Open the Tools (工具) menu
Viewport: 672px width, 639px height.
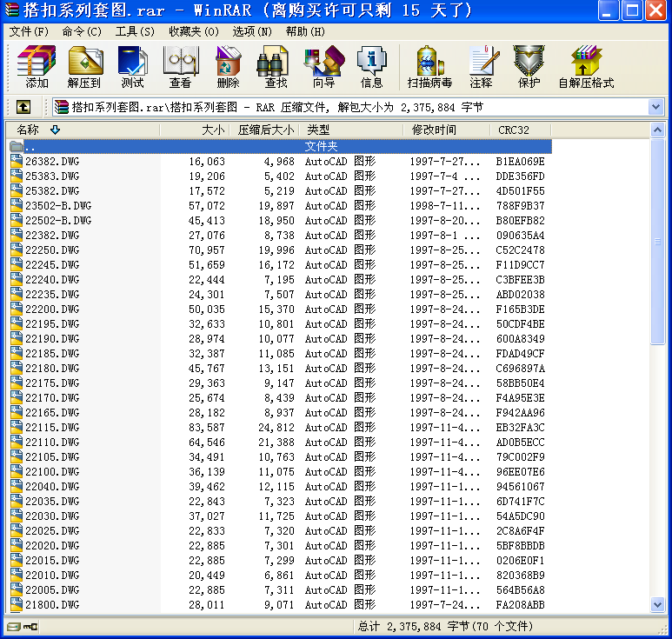pyautogui.click(x=135, y=31)
